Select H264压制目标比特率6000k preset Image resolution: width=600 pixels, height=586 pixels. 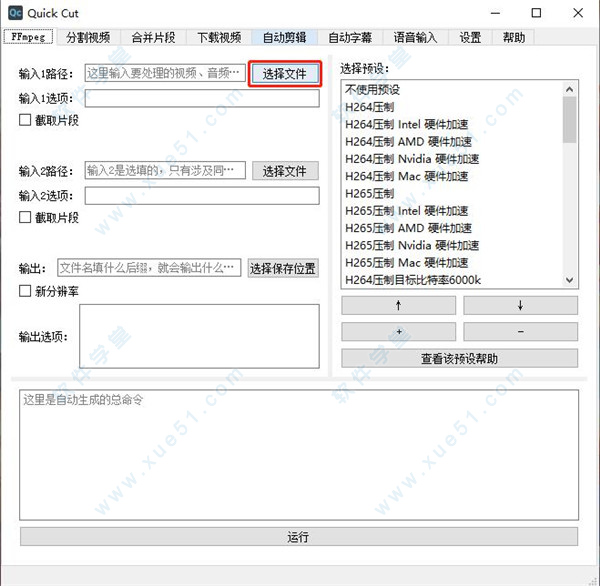453,280
